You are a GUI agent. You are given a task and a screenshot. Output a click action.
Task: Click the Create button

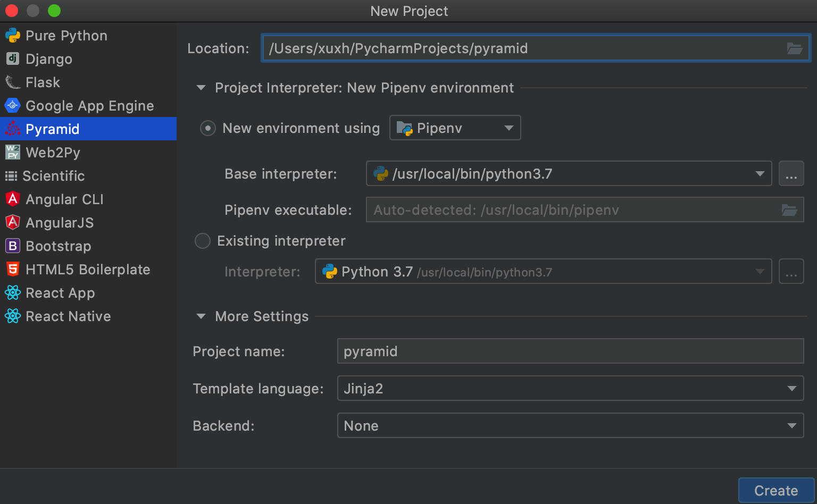click(777, 490)
